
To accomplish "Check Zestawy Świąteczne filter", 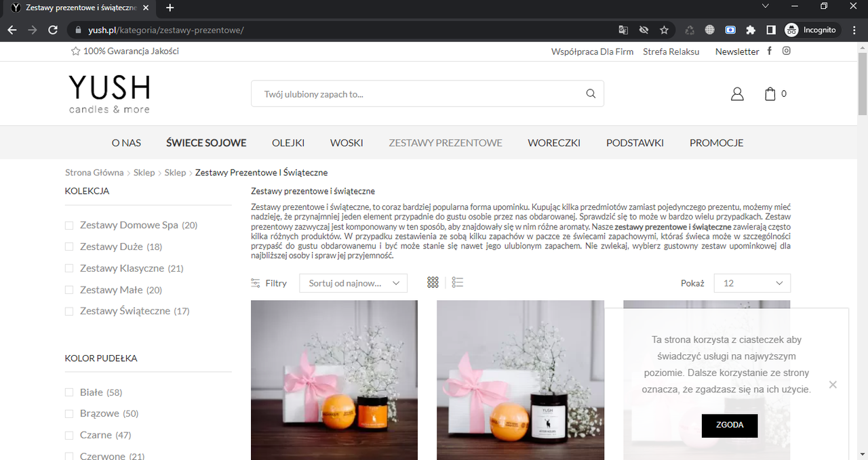I will [69, 311].
